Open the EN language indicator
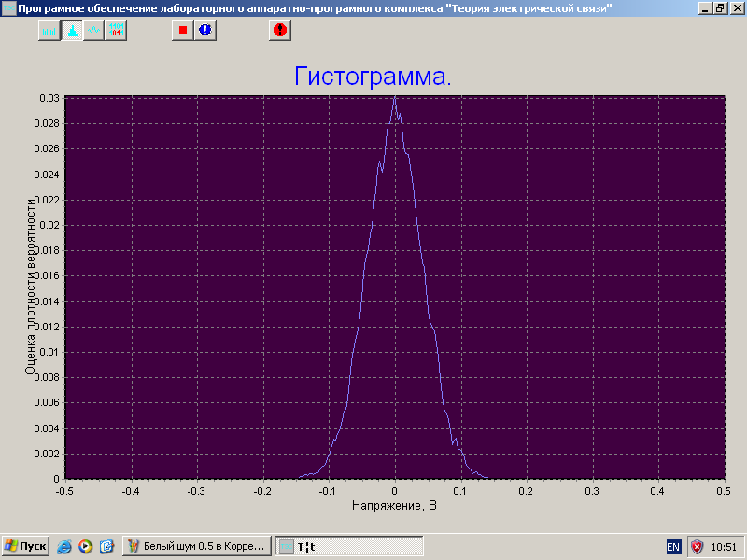747x560 pixels. coord(673,547)
